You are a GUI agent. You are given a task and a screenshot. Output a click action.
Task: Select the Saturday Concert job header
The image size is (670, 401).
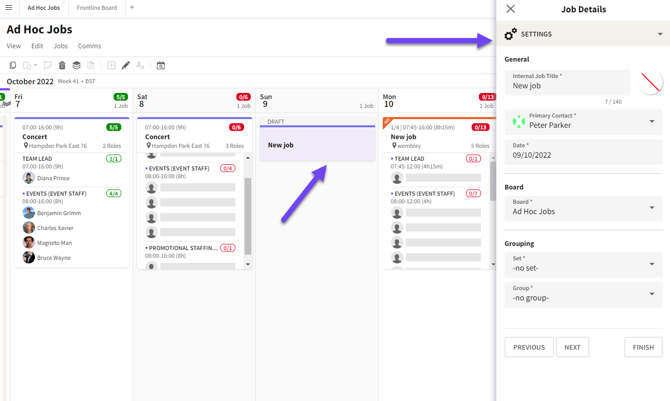[194, 136]
